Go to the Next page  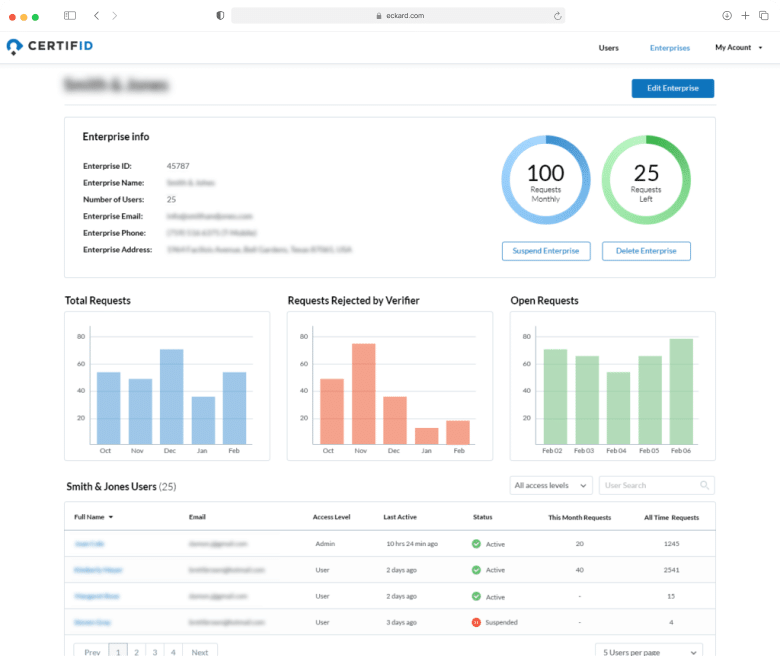[199, 652]
